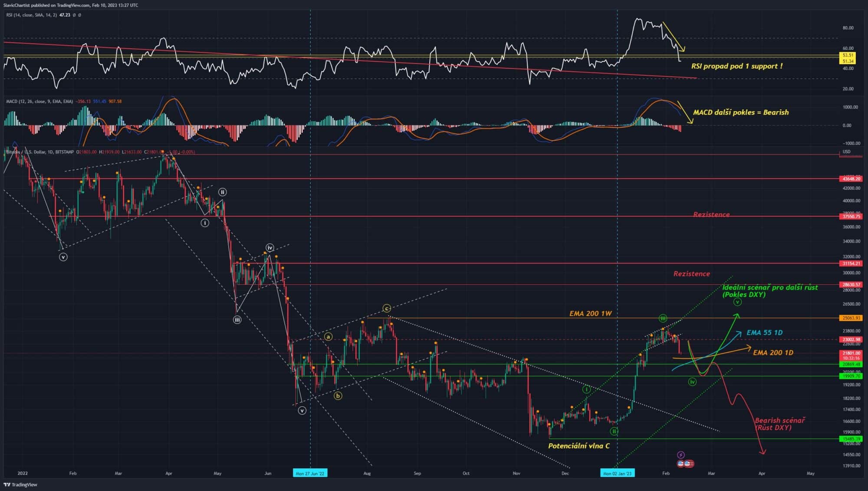Select upper 'Rezistence' label near 37550
The image size is (868, 491).
click(711, 214)
